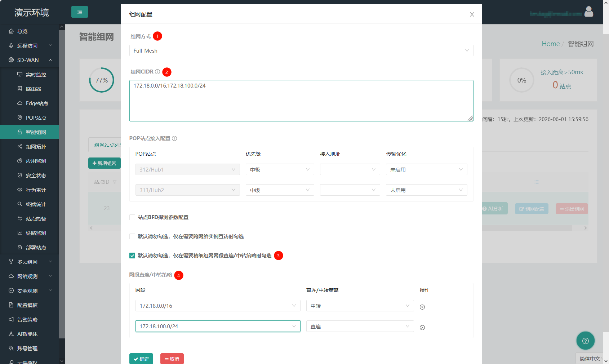Viewport: 609px width, 364px height.
Task: Click the 新增组网 button
Action: coord(105,163)
